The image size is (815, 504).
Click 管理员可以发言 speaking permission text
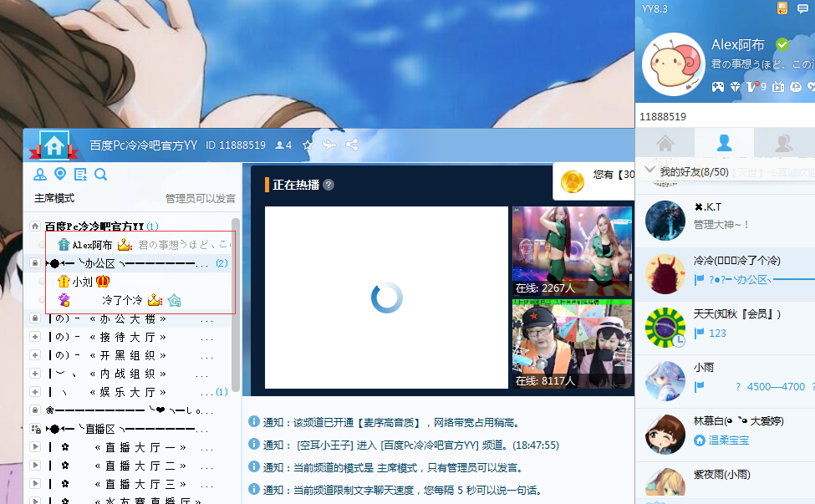200,198
